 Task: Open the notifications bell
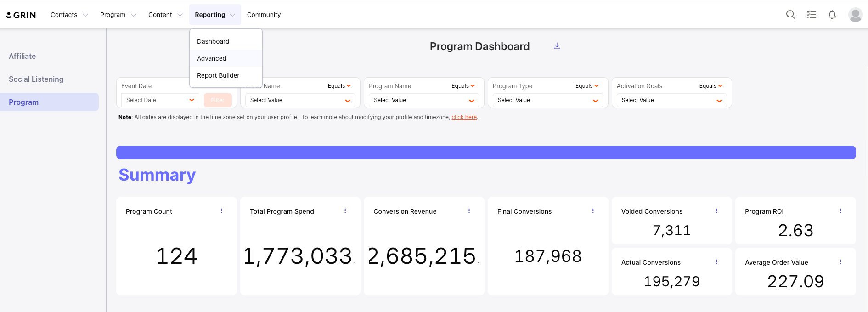tap(832, 15)
